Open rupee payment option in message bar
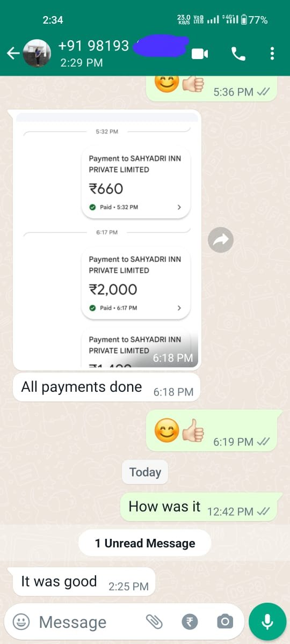This screenshot has width=290, height=644. (x=190, y=621)
